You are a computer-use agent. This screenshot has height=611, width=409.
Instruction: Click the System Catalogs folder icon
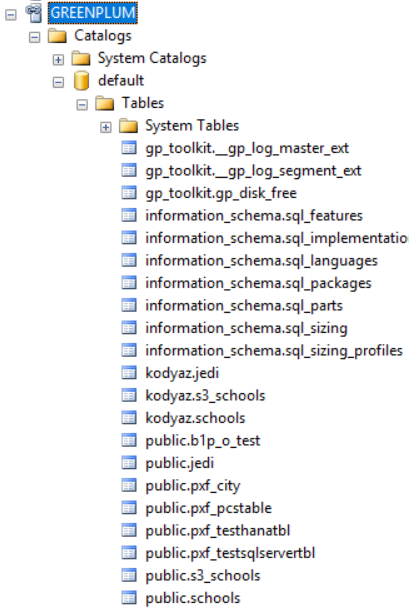(81, 58)
